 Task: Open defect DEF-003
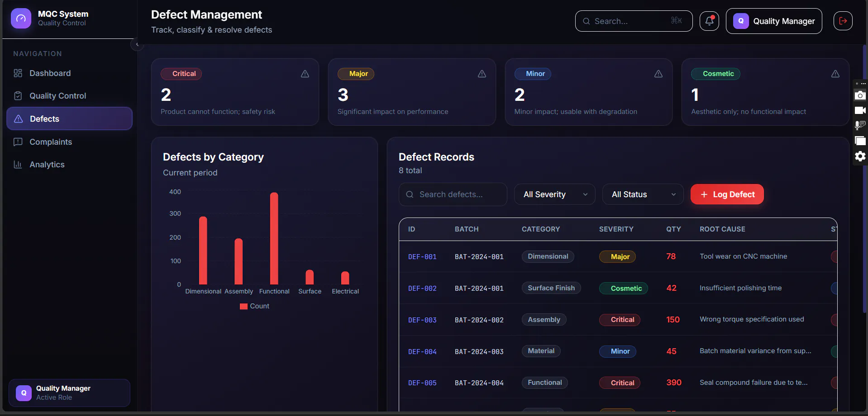(x=422, y=320)
